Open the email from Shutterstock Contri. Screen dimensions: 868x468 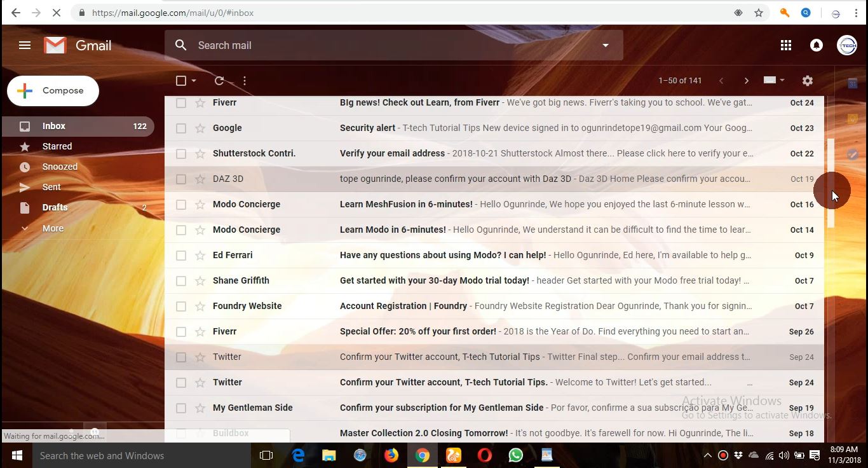click(x=445, y=153)
